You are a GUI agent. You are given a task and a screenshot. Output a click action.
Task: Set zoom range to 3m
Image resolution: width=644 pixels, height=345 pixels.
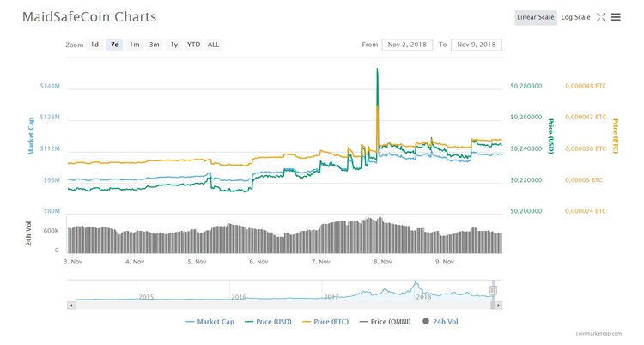pyautogui.click(x=154, y=45)
